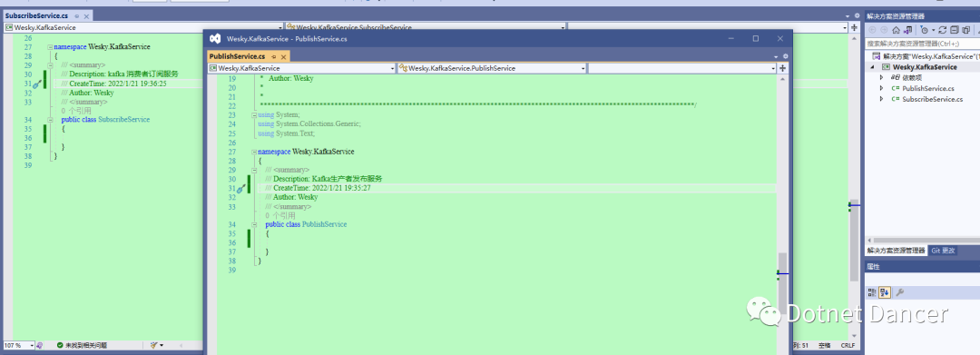The height and width of the screenshot is (355, 980).
Task: Open the Wesky.KafkaService.PublishService class dropdown
Action: (x=492, y=68)
